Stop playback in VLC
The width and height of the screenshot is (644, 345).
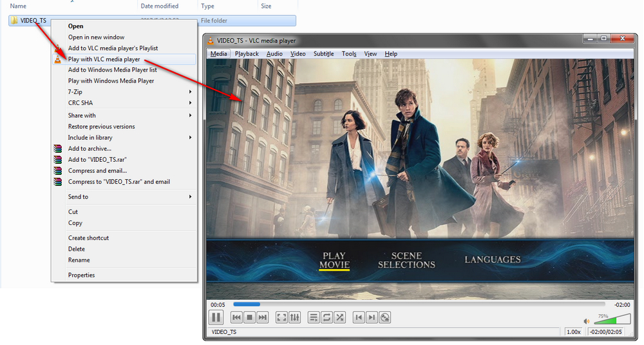249,317
